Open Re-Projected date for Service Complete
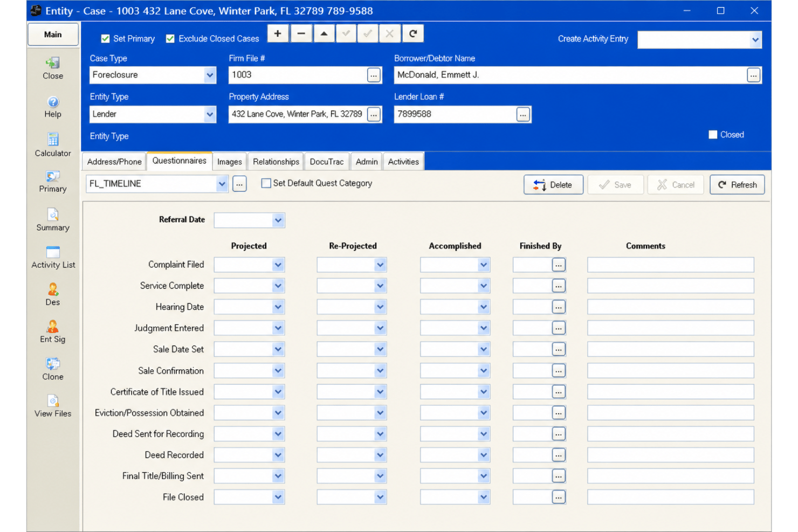 pyautogui.click(x=381, y=286)
